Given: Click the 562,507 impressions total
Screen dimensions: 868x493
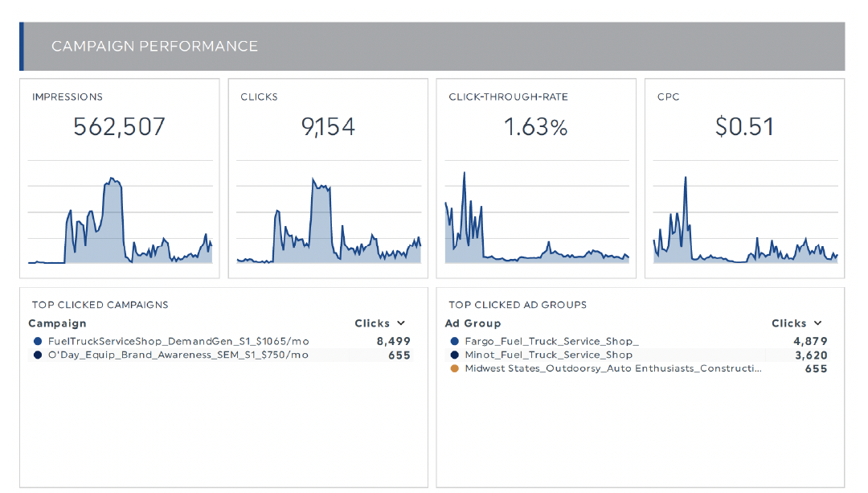Looking at the screenshot, I should (x=119, y=127).
